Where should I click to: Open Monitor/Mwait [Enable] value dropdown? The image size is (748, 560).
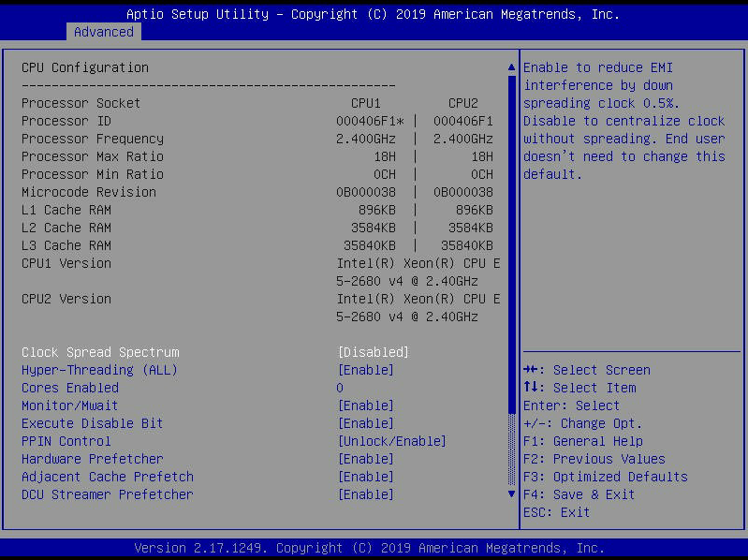[x=365, y=405]
